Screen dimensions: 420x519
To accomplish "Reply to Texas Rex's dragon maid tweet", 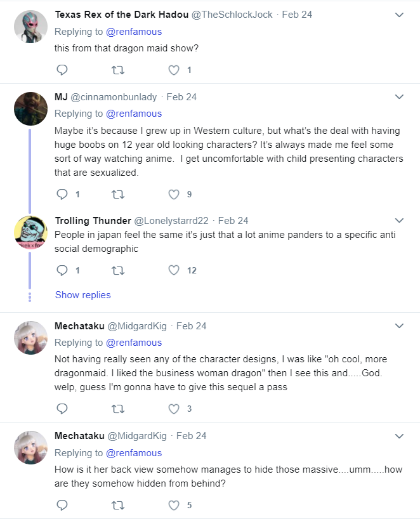I will (x=62, y=70).
